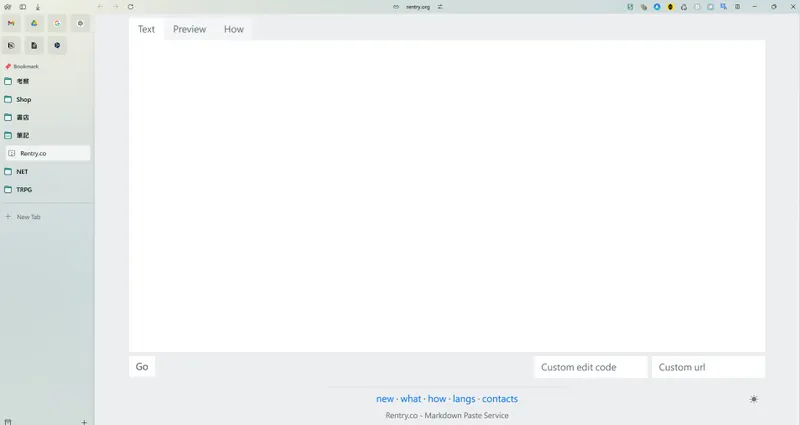
Task: Open the blue circle extension icon
Action: pyautogui.click(x=657, y=7)
